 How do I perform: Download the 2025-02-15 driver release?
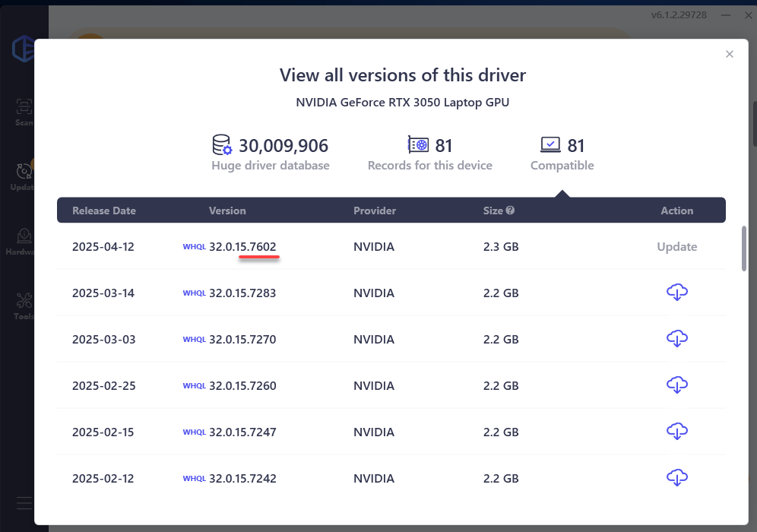[676, 432]
